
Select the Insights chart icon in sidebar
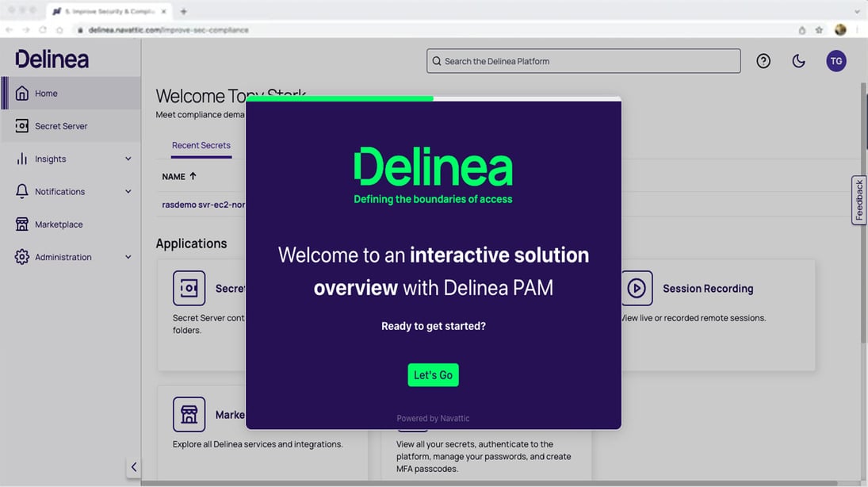[x=22, y=158]
